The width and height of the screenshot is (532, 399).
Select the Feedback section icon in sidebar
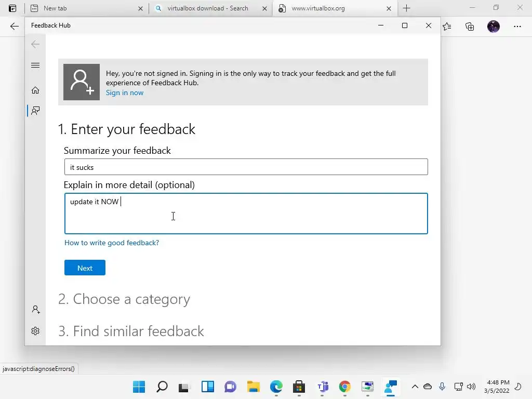pyautogui.click(x=35, y=111)
